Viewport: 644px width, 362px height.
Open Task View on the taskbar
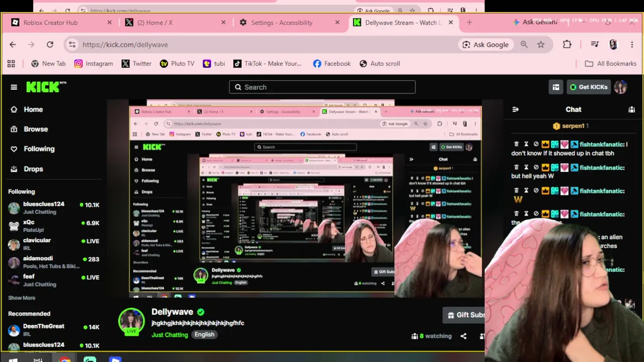click(38, 359)
